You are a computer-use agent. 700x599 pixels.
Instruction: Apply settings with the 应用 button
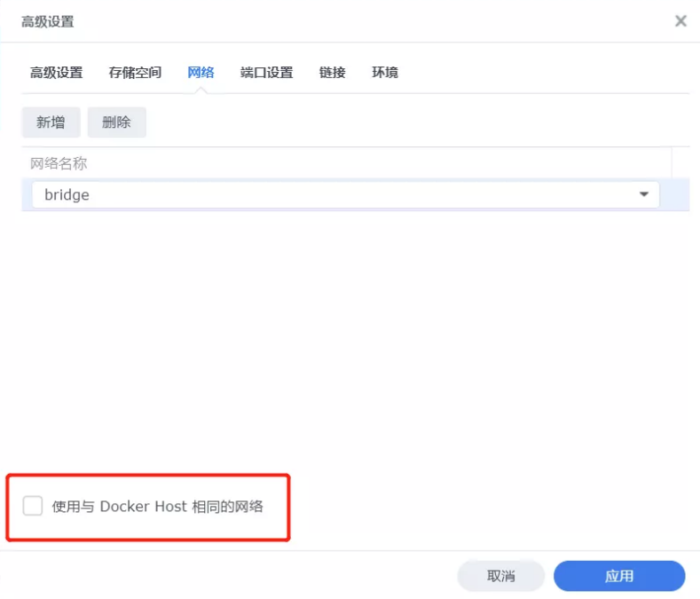coord(619,576)
